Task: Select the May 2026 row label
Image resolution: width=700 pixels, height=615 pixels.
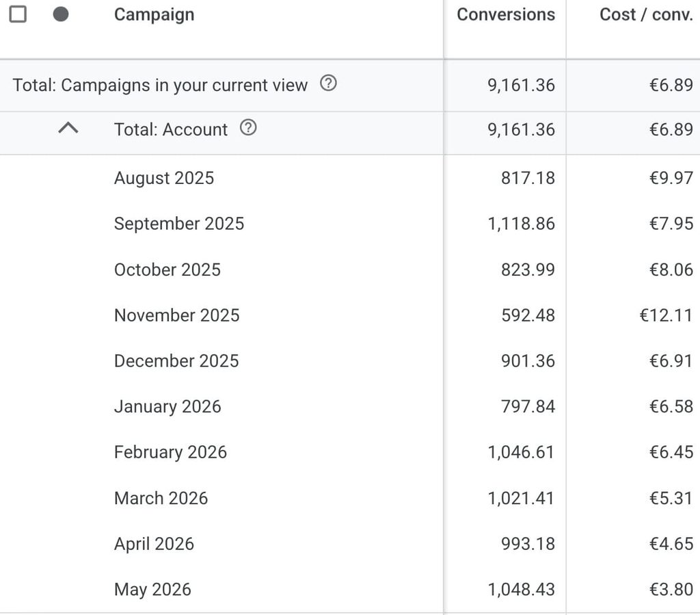Action: (x=152, y=590)
